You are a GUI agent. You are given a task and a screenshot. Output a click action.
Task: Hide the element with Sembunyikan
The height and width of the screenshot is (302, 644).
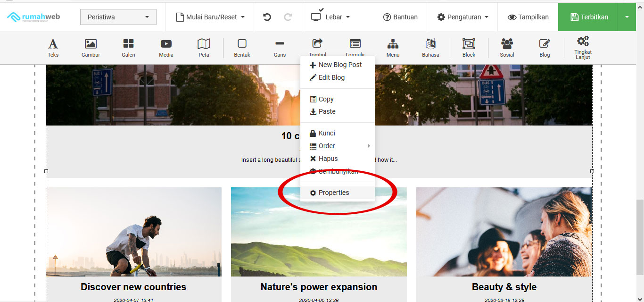pyautogui.click(x=338, y=171)
